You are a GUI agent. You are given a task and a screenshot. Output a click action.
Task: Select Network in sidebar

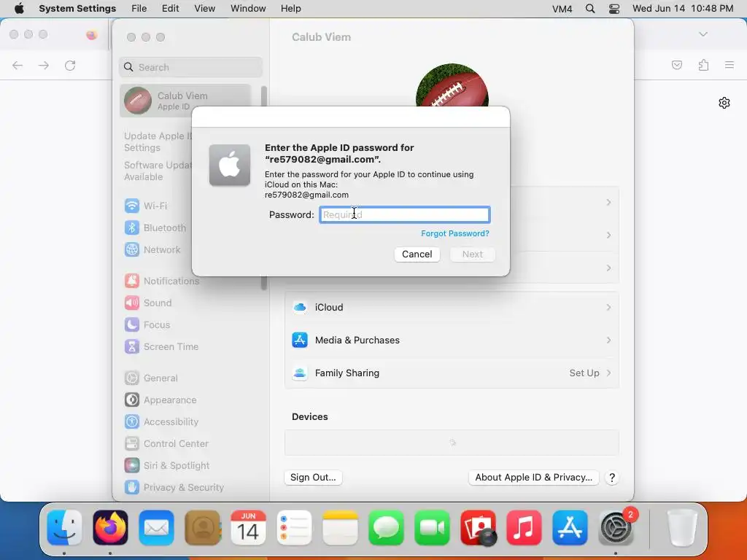(x=152, y=249)
